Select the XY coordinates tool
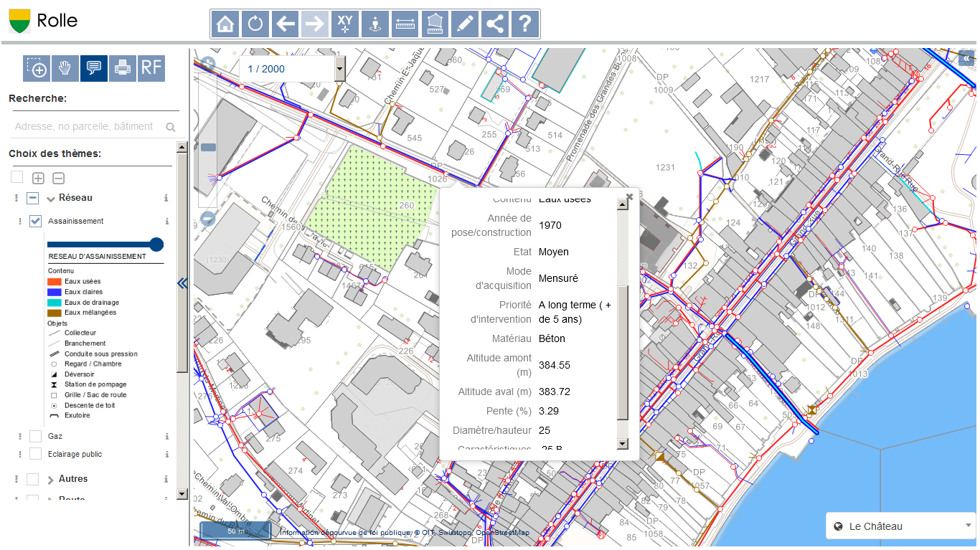 [x=344, y=24]
